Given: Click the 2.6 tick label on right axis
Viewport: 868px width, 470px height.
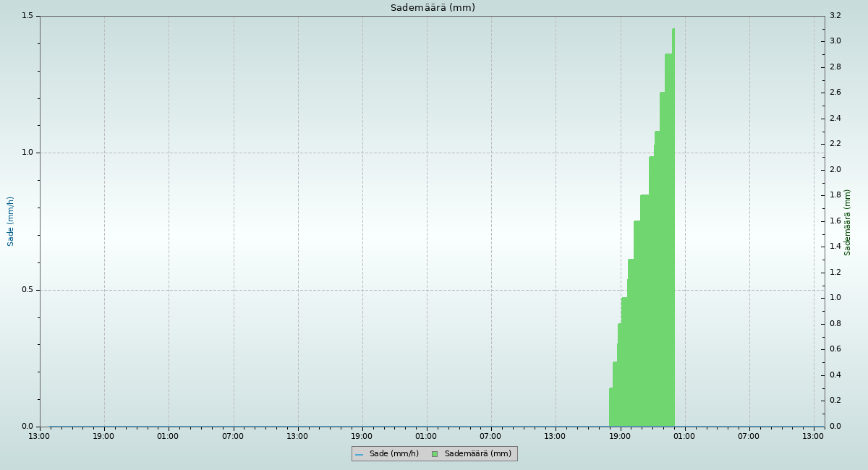Looking at the screenshot, I should pyautogui.click(x=835, y=93).
